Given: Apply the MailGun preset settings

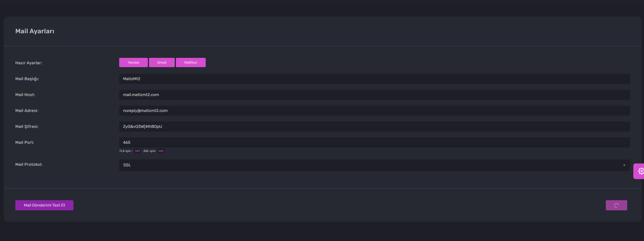Looking at the screenshot, I should pos(191,62).
